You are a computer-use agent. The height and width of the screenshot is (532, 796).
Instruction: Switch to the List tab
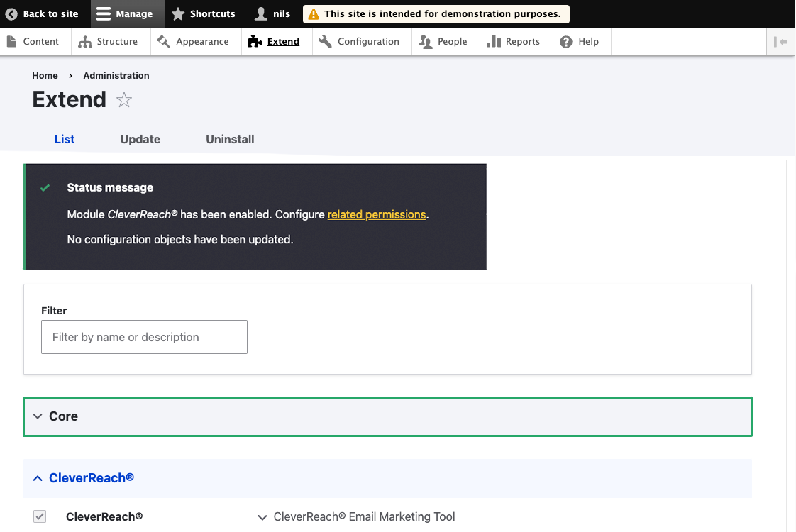pyautogui.click(x=65, y=139)
